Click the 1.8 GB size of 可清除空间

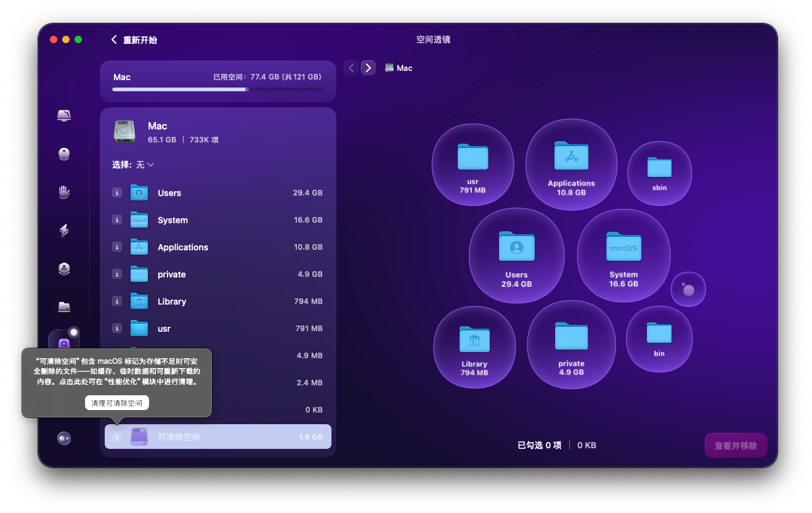311,437
